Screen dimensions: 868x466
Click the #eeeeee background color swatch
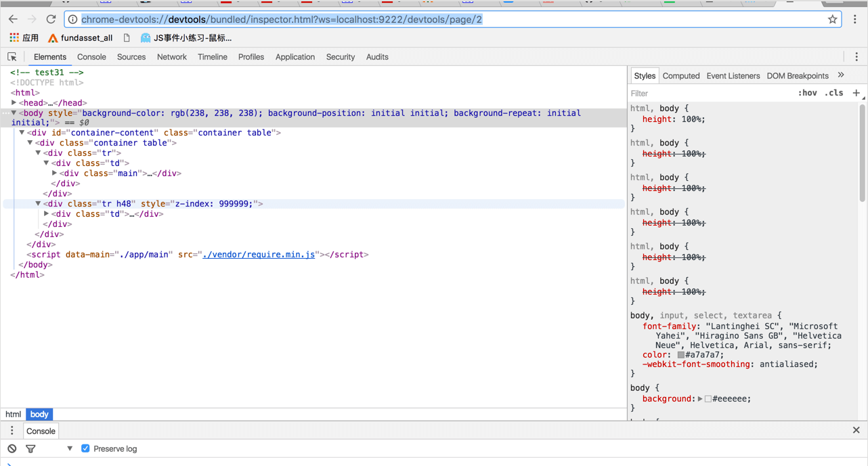(708, 399)
